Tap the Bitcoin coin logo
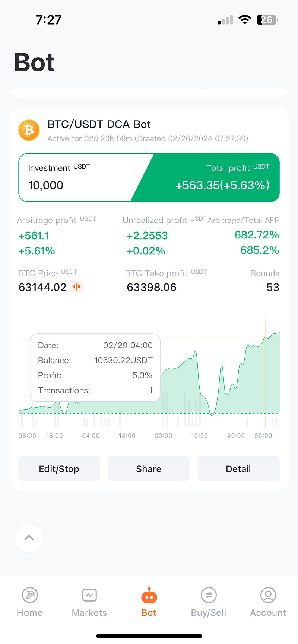298x644 pixels. coord(29,130)
